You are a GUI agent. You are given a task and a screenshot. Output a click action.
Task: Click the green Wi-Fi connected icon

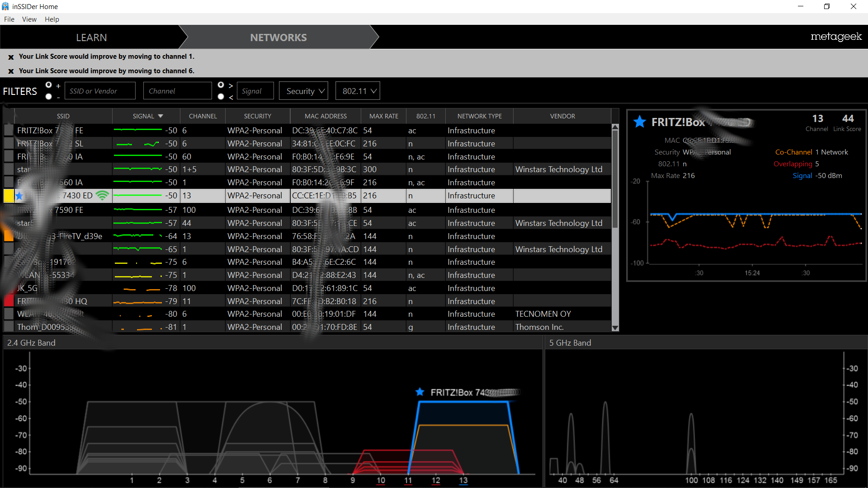[x=103, y=196]
